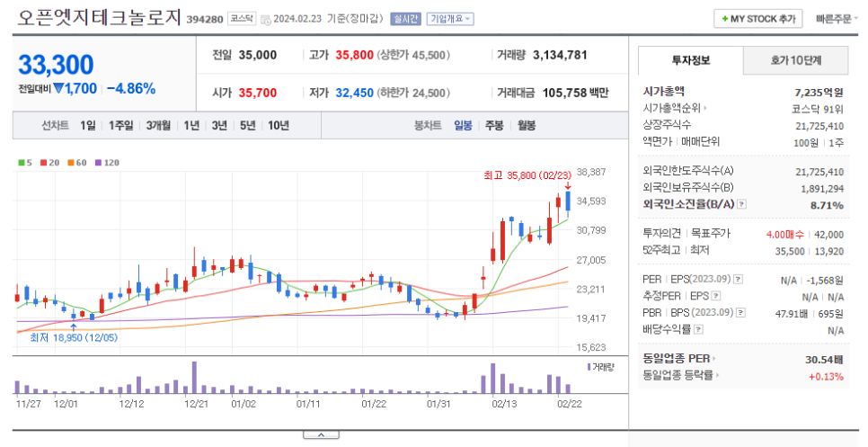Click red 20-day moving average legend marker
868x447 pixels.
click(43, 163)
